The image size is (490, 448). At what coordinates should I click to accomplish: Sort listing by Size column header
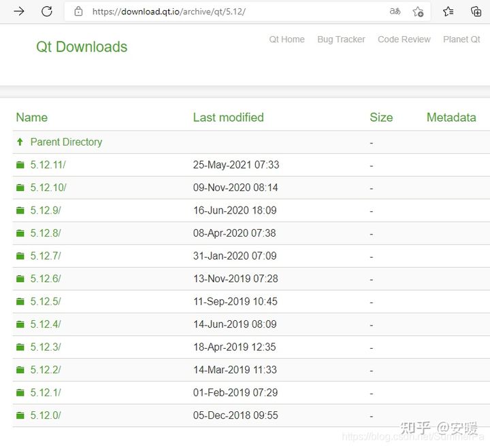click(x=381, y=118)
